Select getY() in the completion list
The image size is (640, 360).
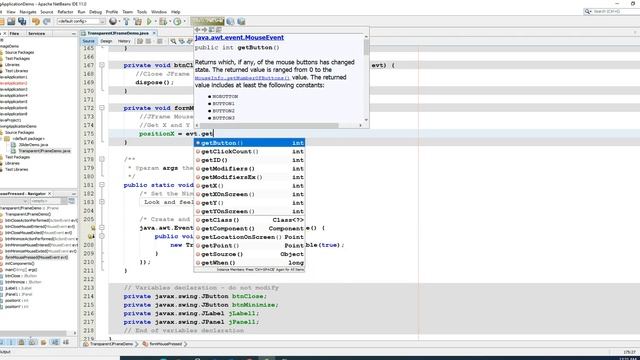point(249,203)
